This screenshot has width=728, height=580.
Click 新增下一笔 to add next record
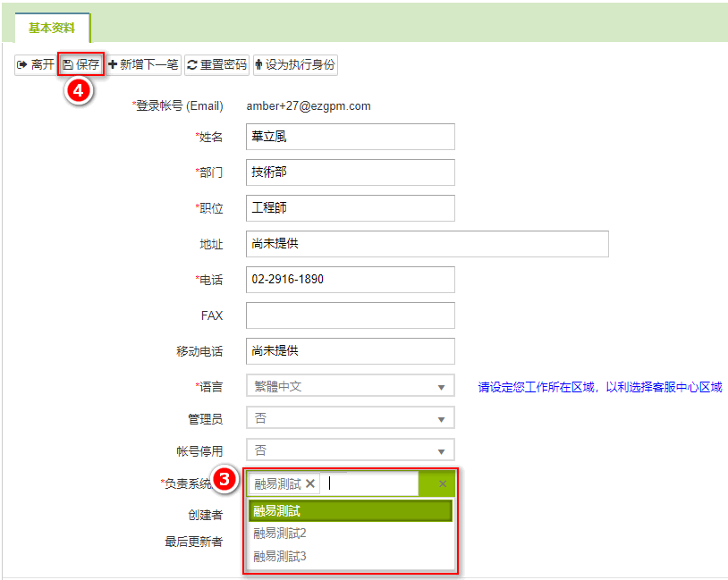point(143,65)
